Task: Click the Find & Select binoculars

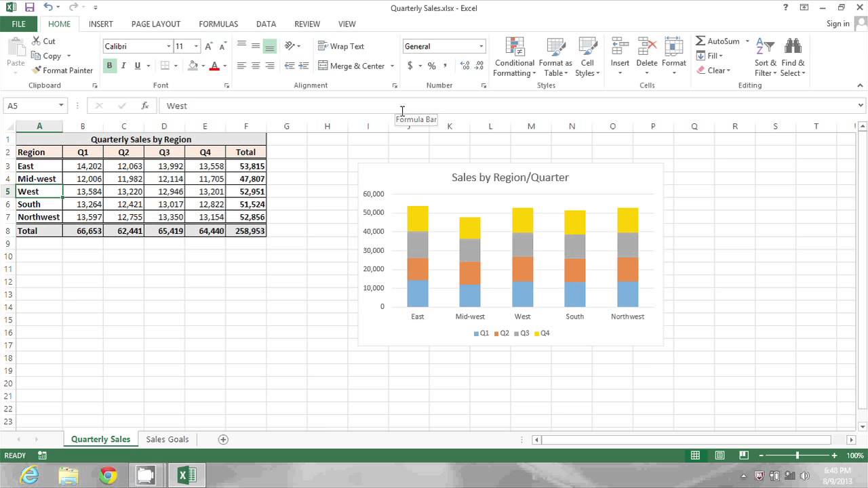Action: coord(793,47)
